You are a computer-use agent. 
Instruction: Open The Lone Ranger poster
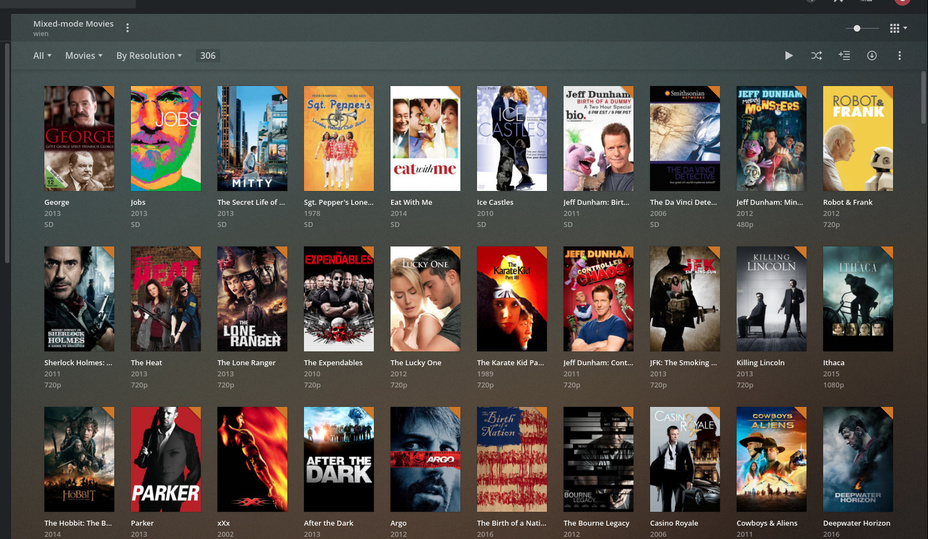point(252,299)
